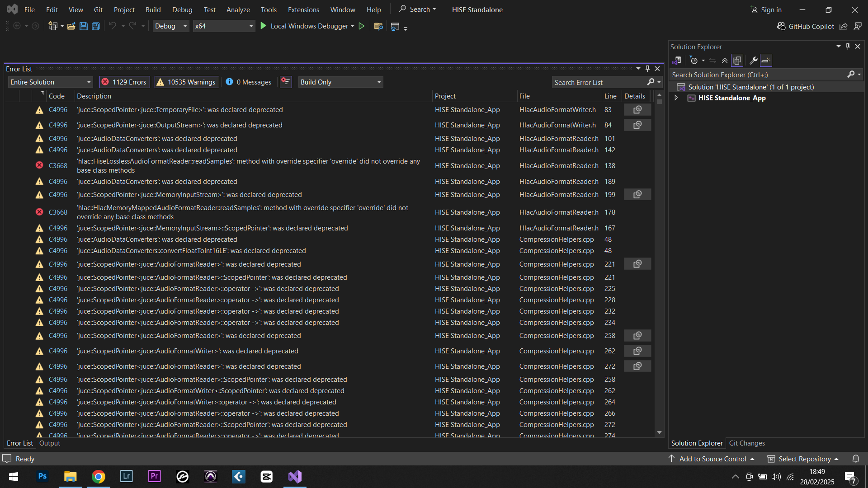868x488 pixels.
Task: Collapse All in Solution Explorer
Action: (x=725, y=61)
